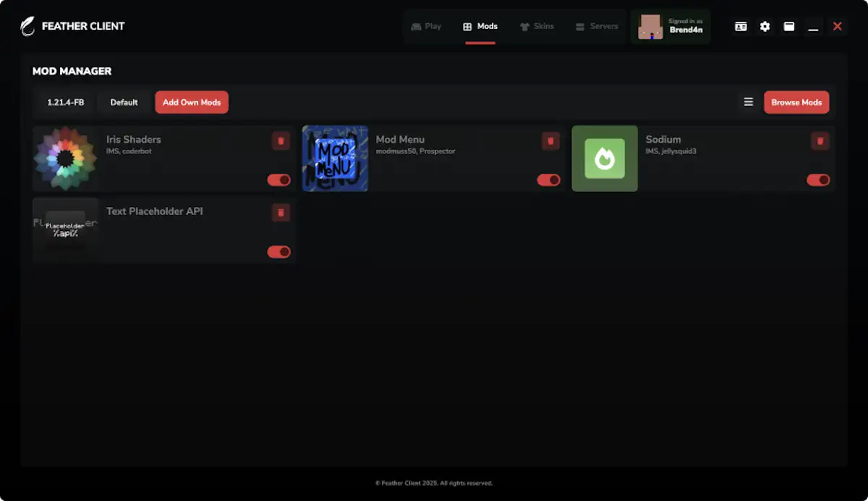Image resolution: width=868 pixels, height=501 pixels.
Task: Disable Text Placeholder API toggle
Action: coord(278,252)
